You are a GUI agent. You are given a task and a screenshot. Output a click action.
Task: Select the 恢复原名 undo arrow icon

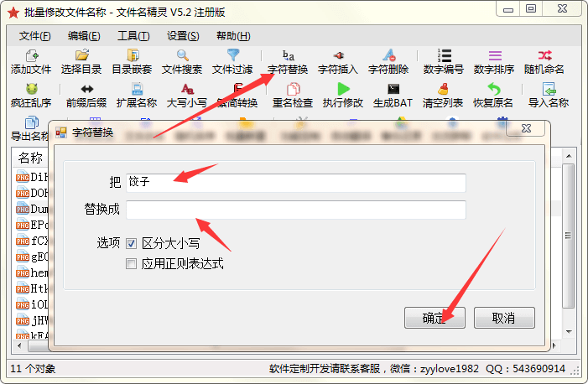494,89
